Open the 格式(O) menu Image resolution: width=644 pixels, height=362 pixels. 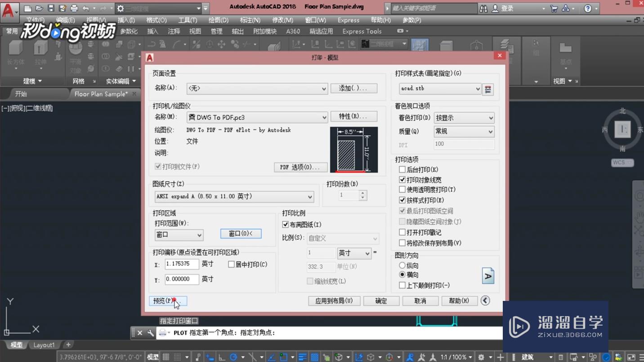pos(157,20)
